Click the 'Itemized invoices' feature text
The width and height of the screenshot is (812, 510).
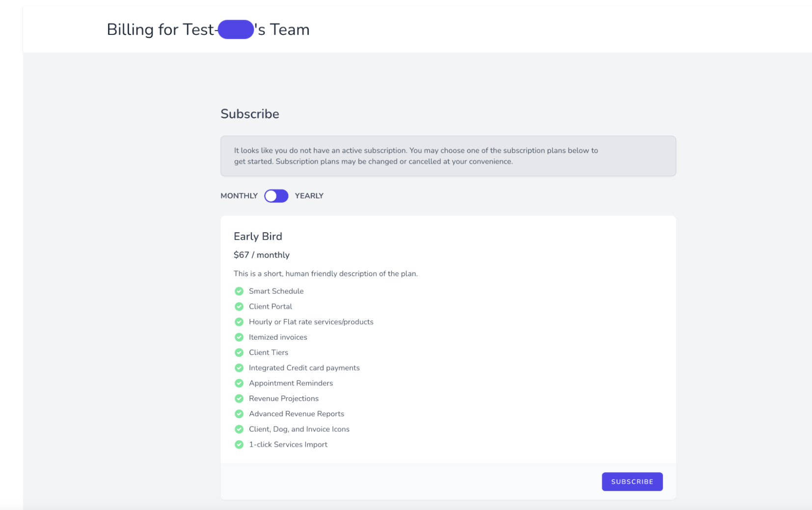(x=278, y=337)
